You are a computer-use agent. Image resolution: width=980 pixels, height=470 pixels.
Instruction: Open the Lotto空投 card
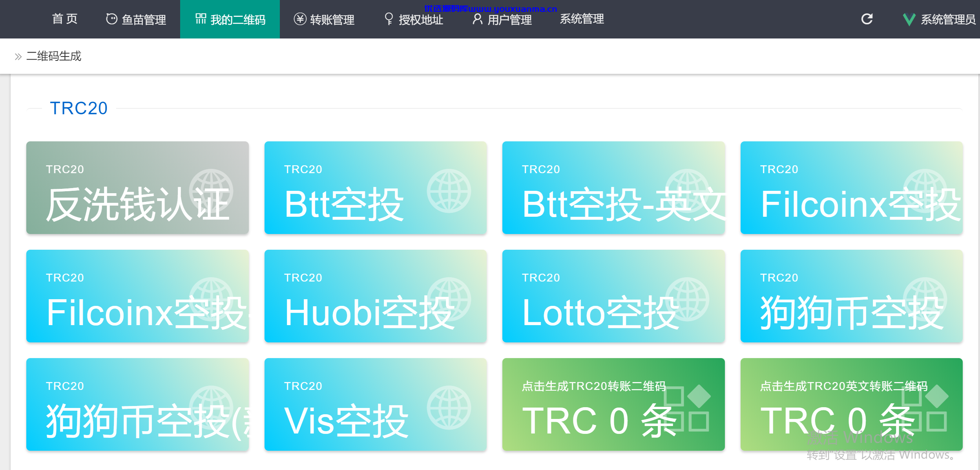tap(613, 296)
